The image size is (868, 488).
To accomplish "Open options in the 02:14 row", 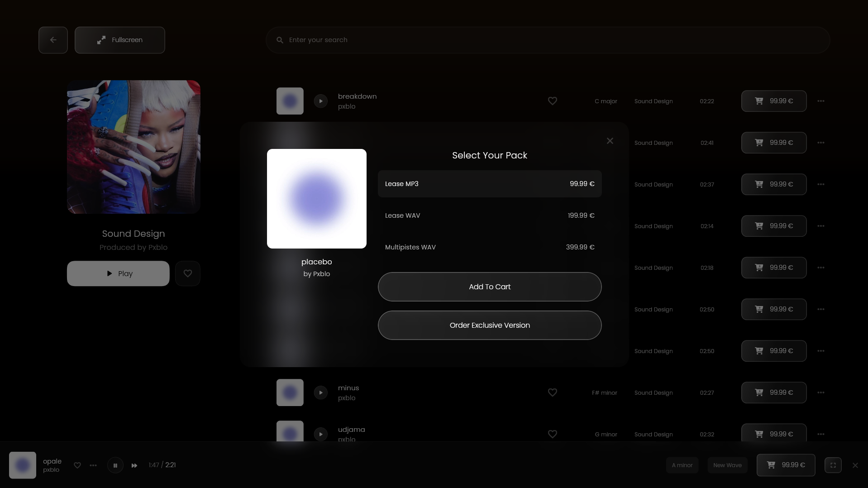I will (821, 226).
